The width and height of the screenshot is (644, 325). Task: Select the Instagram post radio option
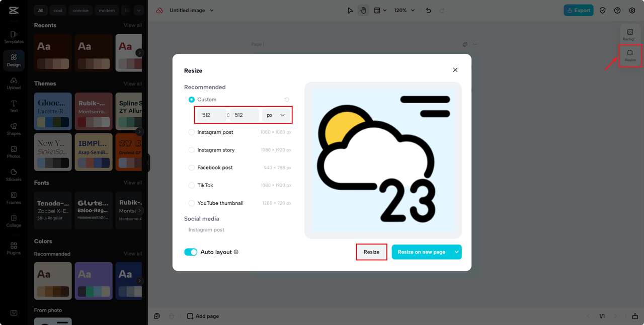click(192, 132)
